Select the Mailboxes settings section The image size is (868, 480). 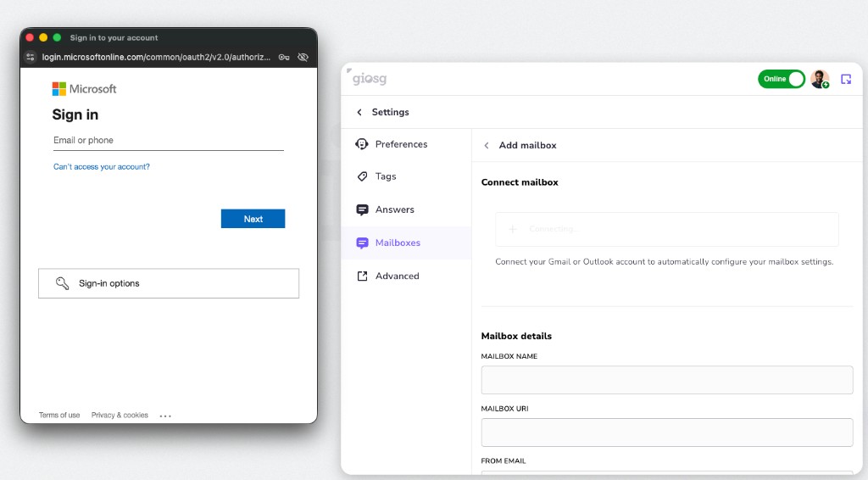(x=406, y=243)
